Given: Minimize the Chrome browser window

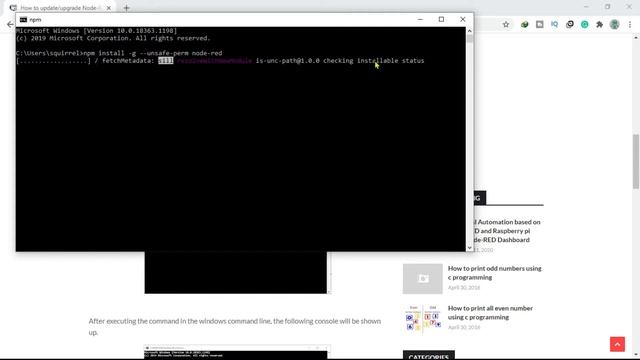Looking at the screenshot, I should pos(586,7).
